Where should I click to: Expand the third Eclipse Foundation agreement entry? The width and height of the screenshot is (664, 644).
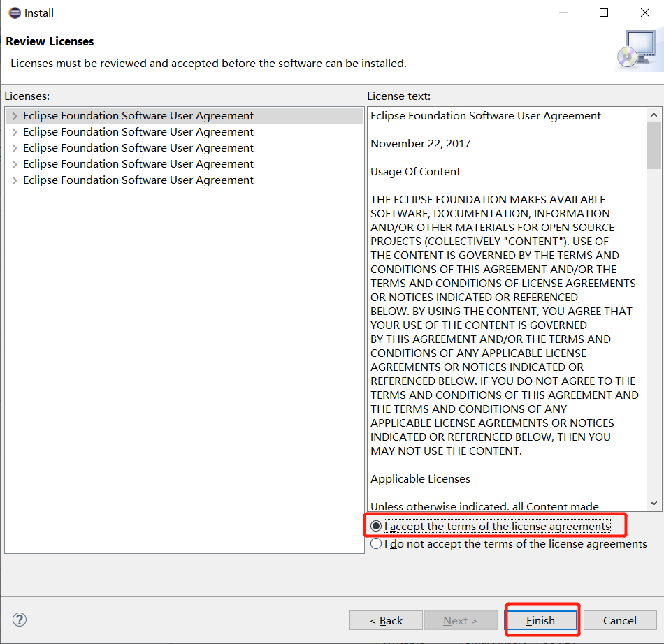click(x=15, y=148)
